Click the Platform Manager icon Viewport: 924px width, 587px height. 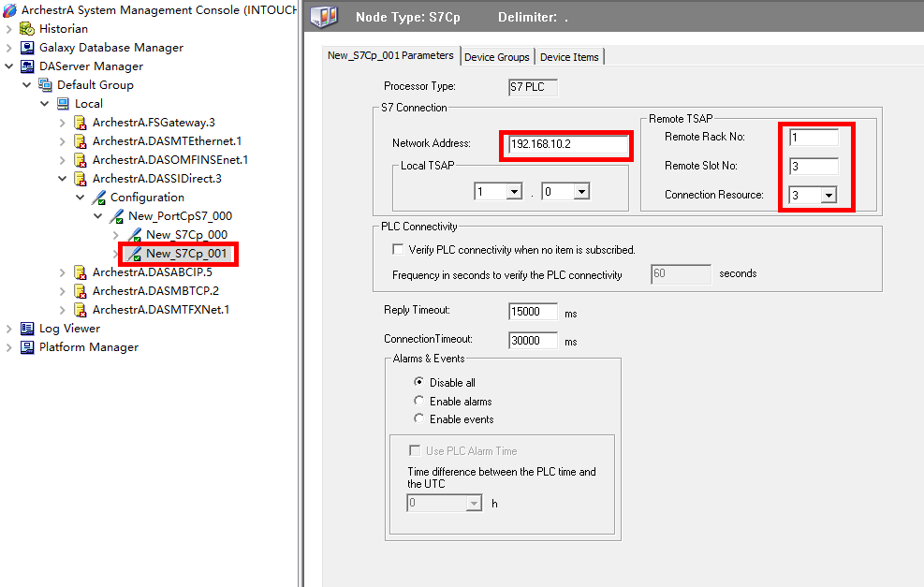(x=27, y=347)
